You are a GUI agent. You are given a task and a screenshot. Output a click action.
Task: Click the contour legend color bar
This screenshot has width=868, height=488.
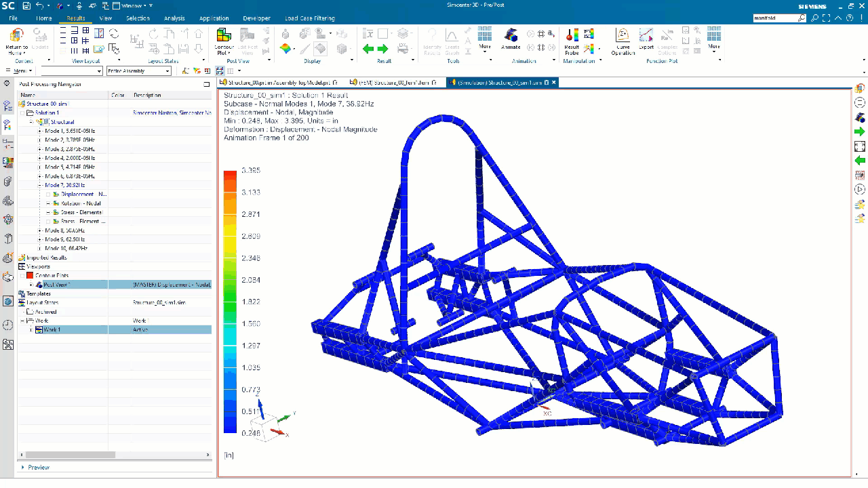230,301
